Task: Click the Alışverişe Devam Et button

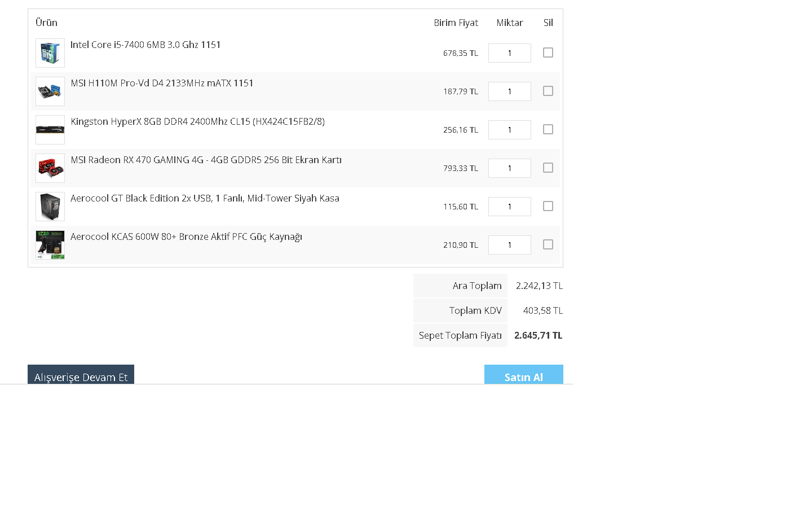Action: tap(81, 374)
